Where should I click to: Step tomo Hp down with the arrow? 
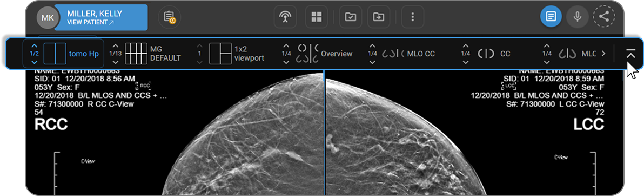click(35, 62)
